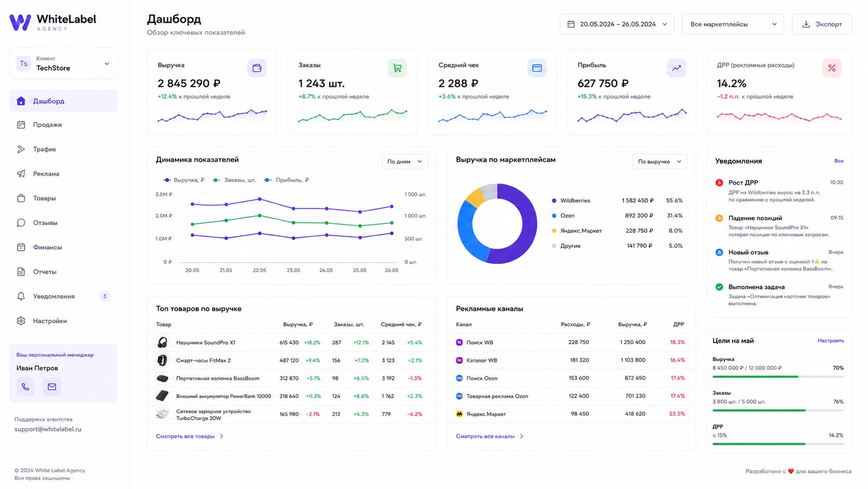The height and width of the screenshot is (489, 868).
Task: Open Дашборд in the sidebar
Action: (63, 101)
